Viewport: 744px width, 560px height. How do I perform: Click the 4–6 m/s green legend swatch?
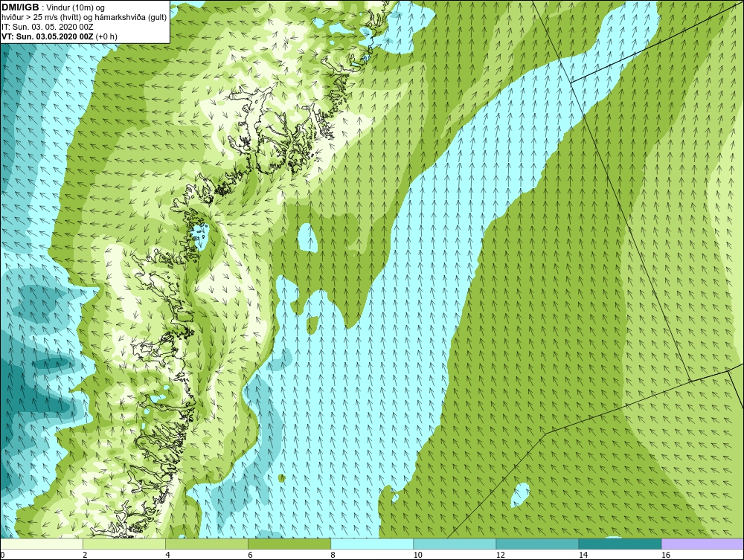(207, 544)
